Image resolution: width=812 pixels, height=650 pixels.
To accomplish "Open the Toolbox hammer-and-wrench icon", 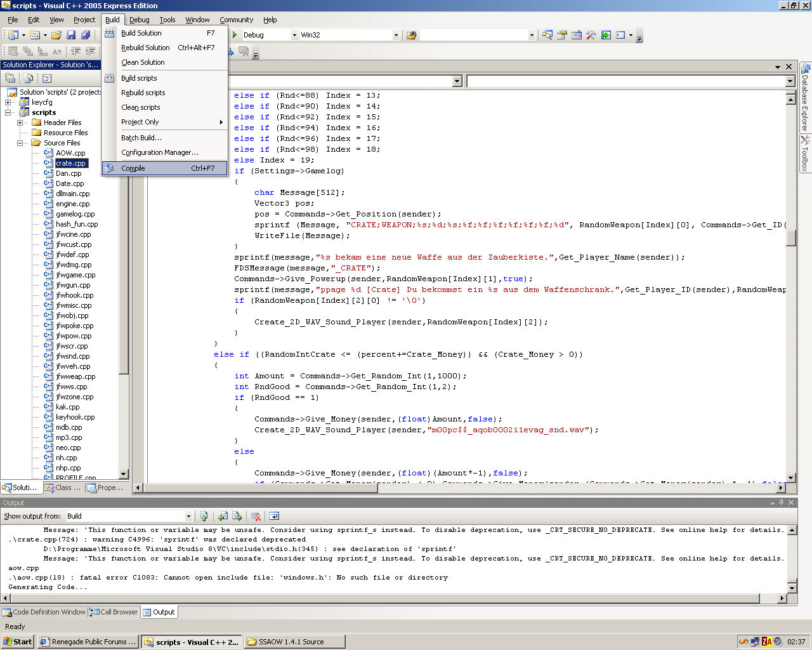I will point(591,35).
